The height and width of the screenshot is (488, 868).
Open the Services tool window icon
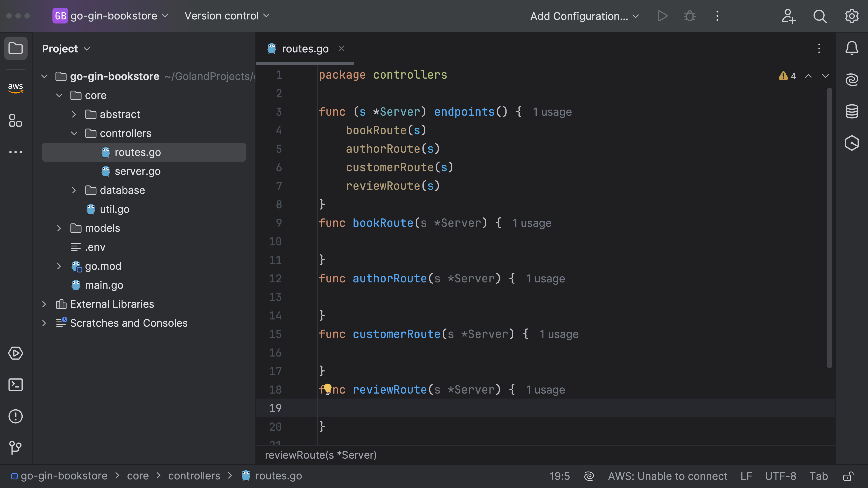[x=16, y=353]
